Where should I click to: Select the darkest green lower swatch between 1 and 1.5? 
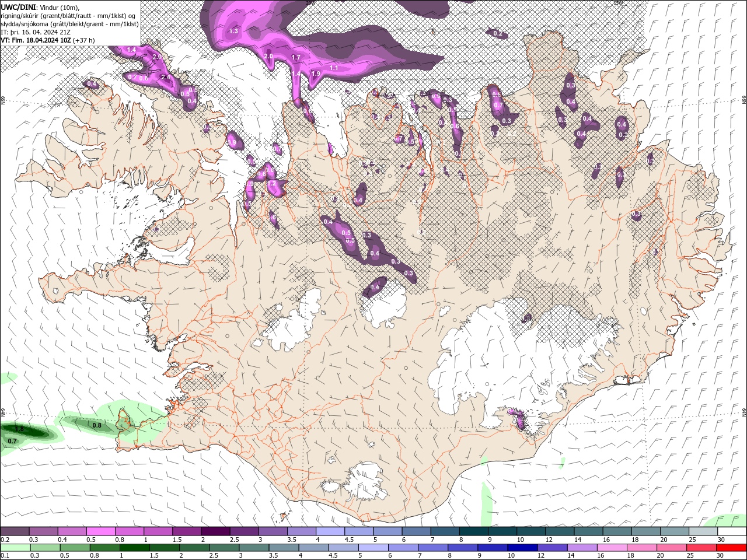point(135,548)
